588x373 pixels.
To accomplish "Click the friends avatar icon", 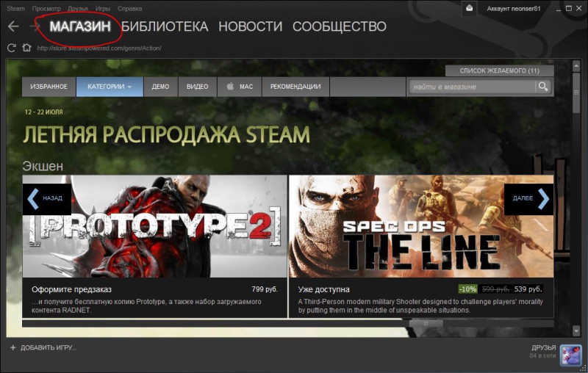I will (570, 355).
